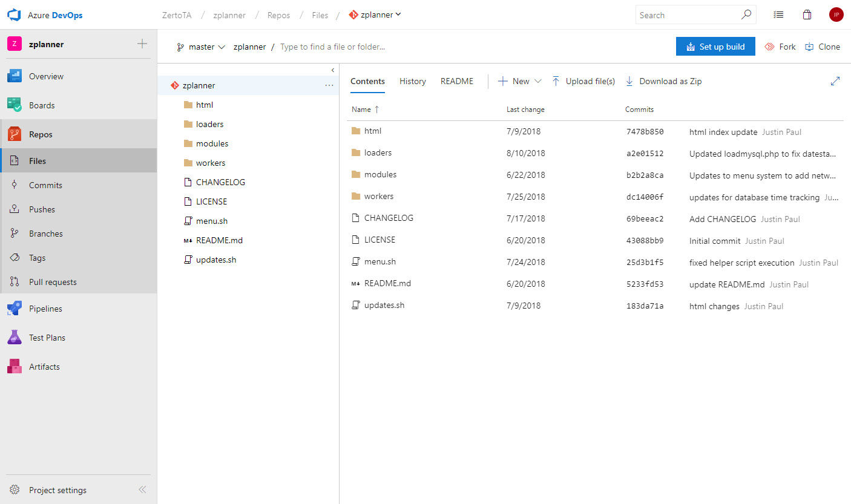Switch to the Contents tab

367,81
